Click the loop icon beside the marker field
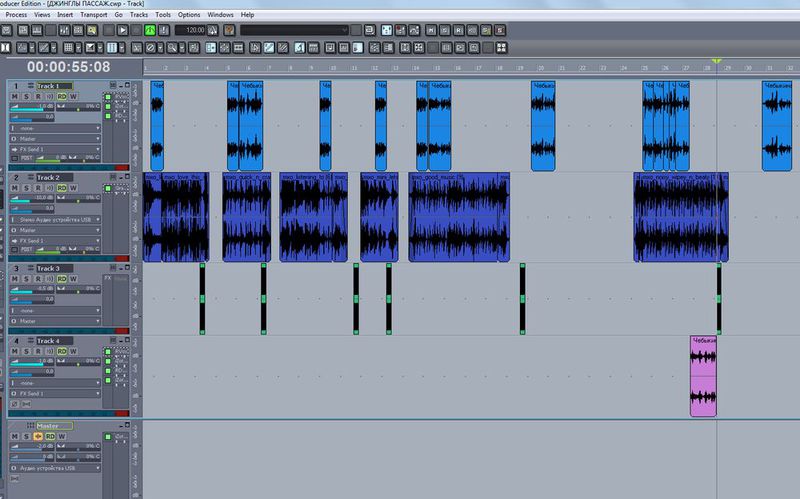Image resolution: width=800 pixels, height=499 pixels. (370, 30)
